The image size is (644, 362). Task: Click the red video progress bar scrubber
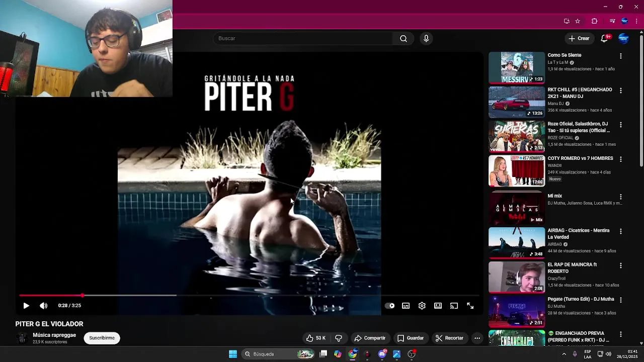83,296
